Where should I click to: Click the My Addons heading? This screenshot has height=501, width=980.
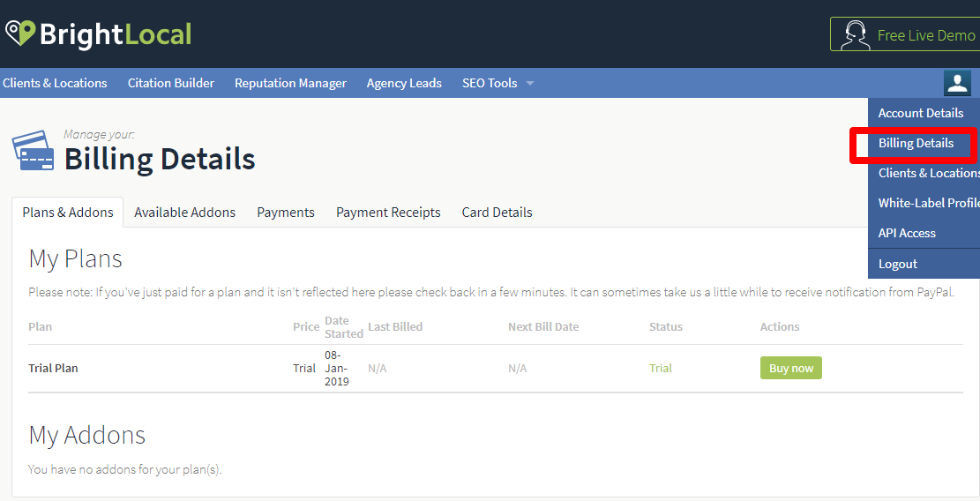[x=86, y=435]
